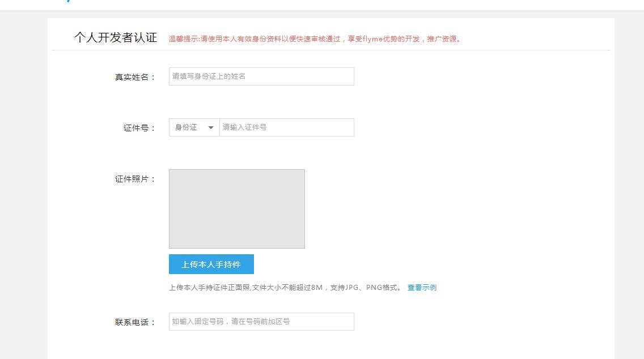
Task: Click the 请输入证件号 ID number field
Action: click(x=286, y=127)
